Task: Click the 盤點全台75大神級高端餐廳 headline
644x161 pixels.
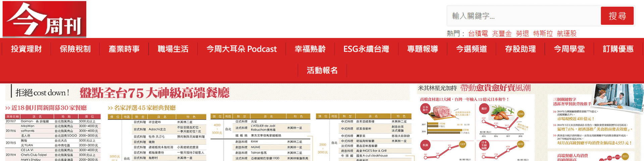Action: pos(155,93)
